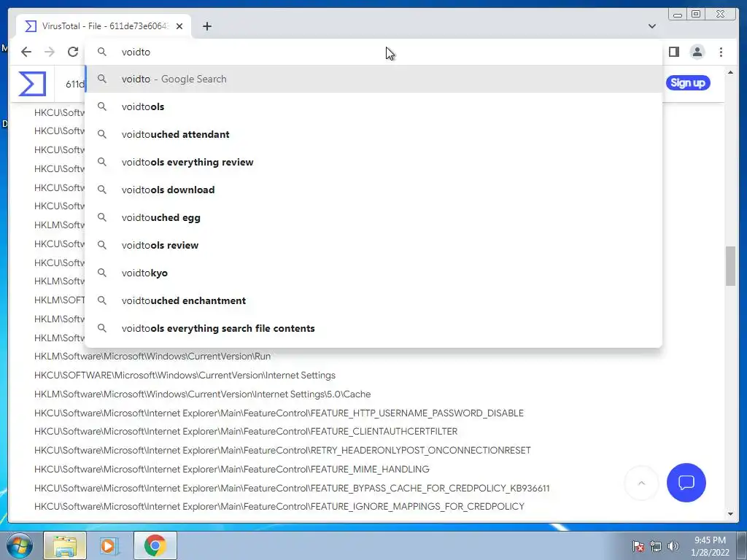
Task: Click the scrollbar down arrow
Action: pos(730,514)
